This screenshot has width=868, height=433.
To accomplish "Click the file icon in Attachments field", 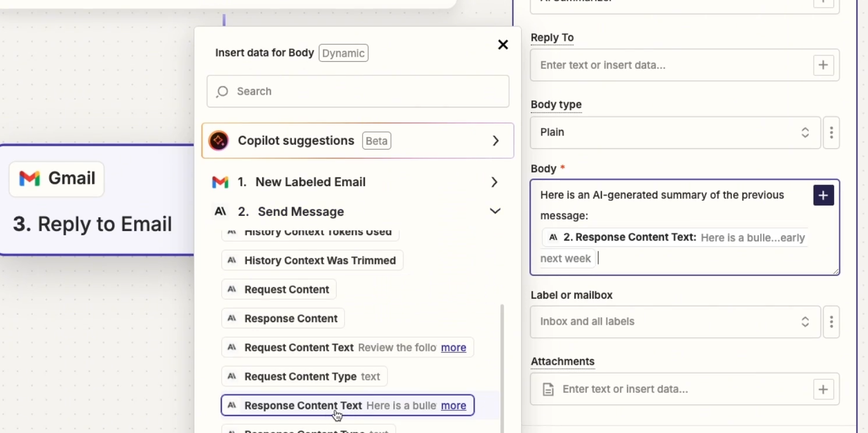I will (548, 389).
